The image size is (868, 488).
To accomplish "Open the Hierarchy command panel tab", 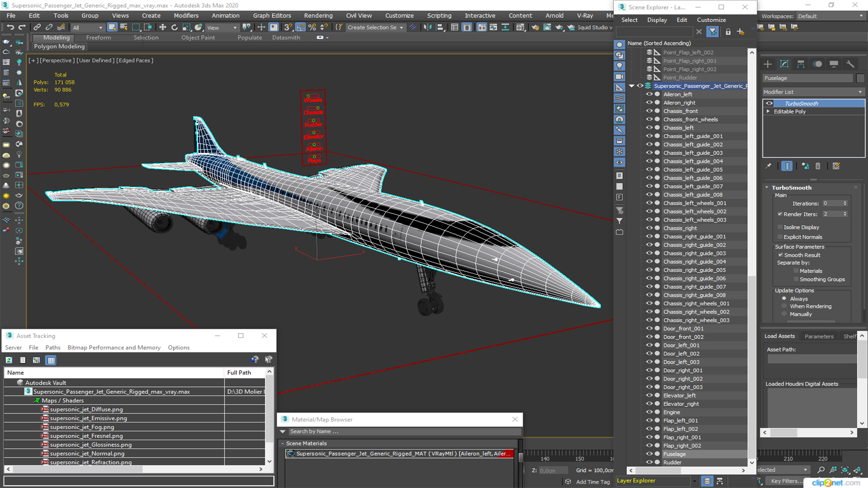I will [801, 64].
